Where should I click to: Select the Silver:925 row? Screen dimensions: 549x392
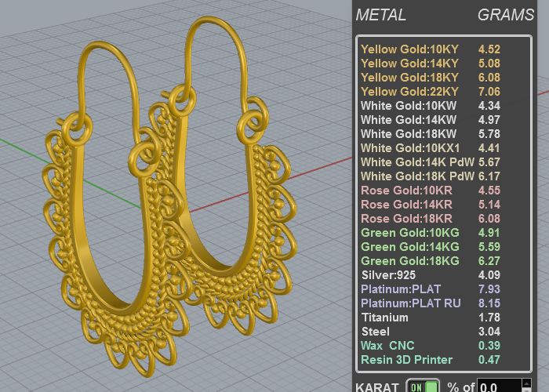[x=431, y=275]
